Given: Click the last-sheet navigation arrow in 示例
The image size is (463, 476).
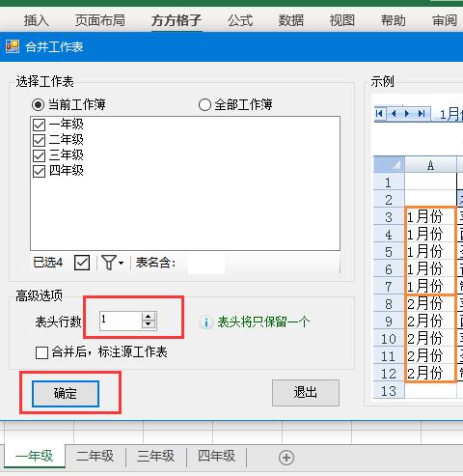Looking at the screenshot, I should pyautogui.click(x=422, y=114).
